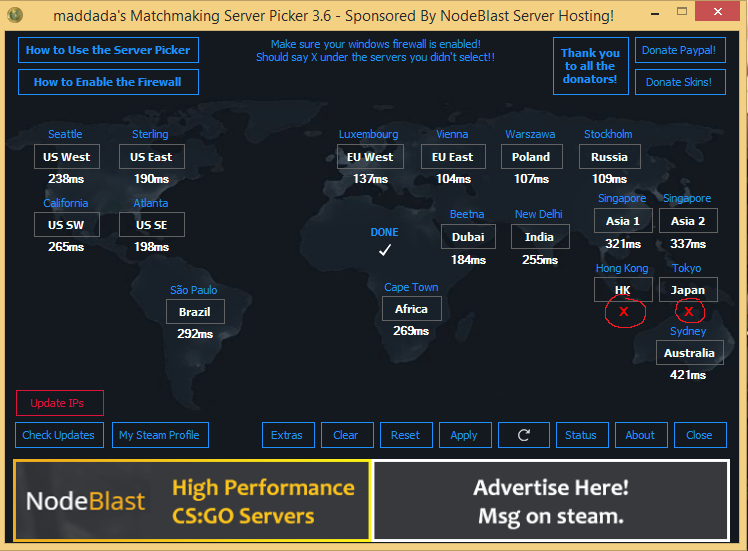Click the red X under HK server
The image size is (748, 551).
coord(623,312)
